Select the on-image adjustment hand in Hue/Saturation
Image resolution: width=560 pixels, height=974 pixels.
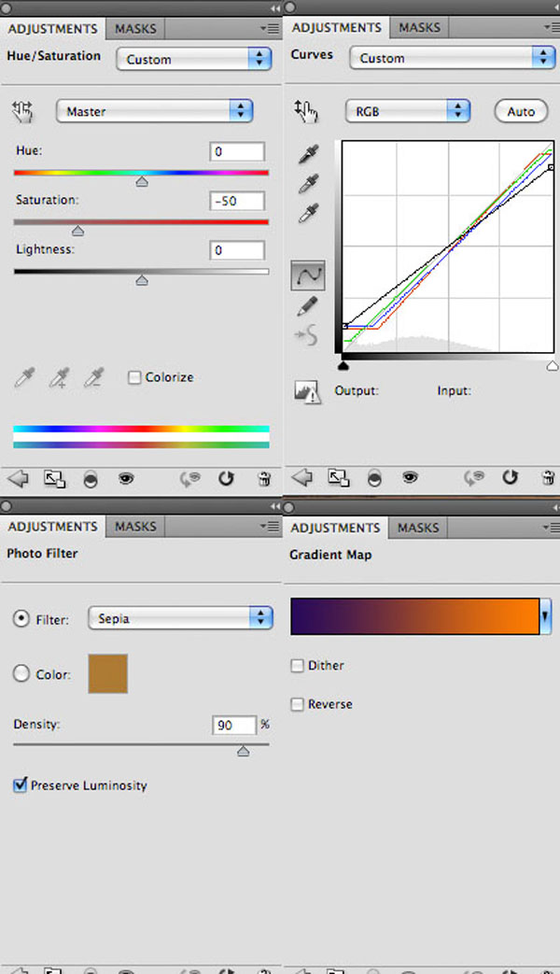pyautogui.click(x=22, y=112)
